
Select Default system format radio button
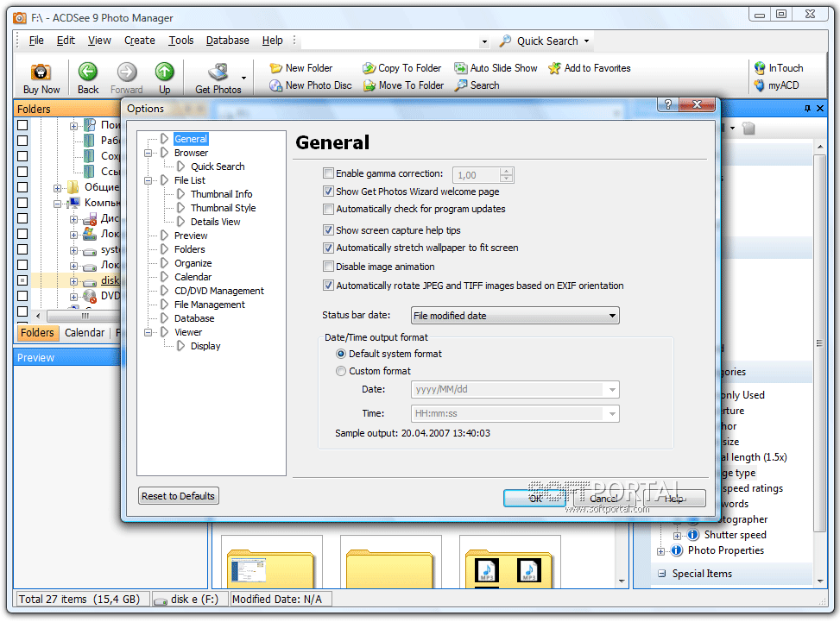[341, 354]
